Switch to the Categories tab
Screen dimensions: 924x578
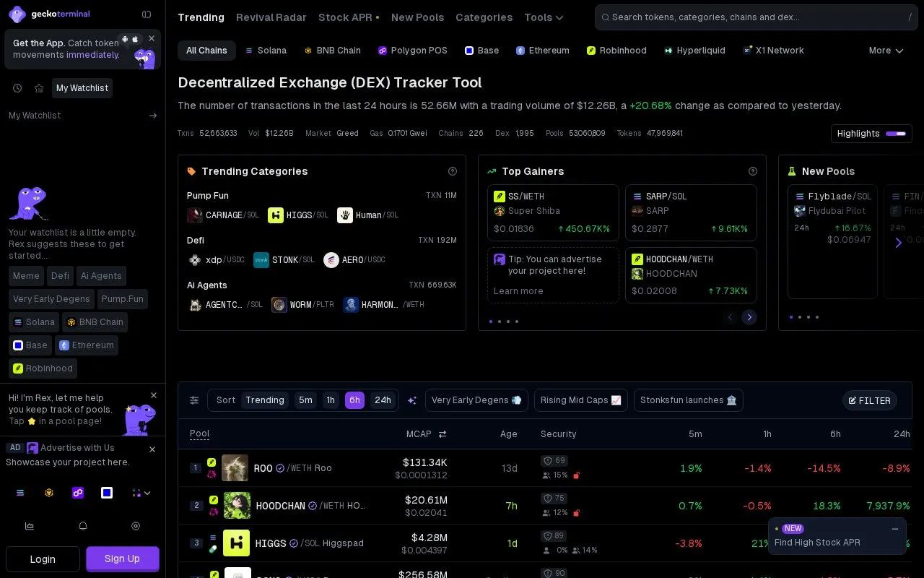pos(484,17)
